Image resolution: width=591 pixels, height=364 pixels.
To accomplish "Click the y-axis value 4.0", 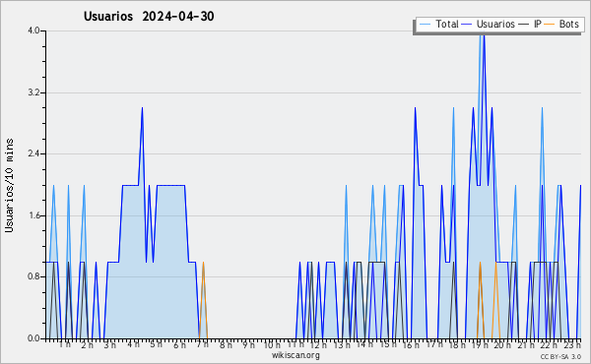I will 33,30.
